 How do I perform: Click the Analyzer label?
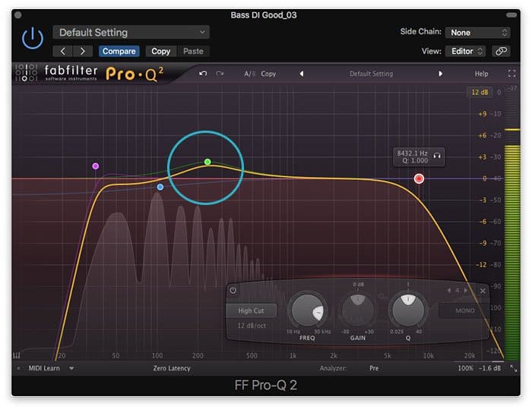[333, 368]
